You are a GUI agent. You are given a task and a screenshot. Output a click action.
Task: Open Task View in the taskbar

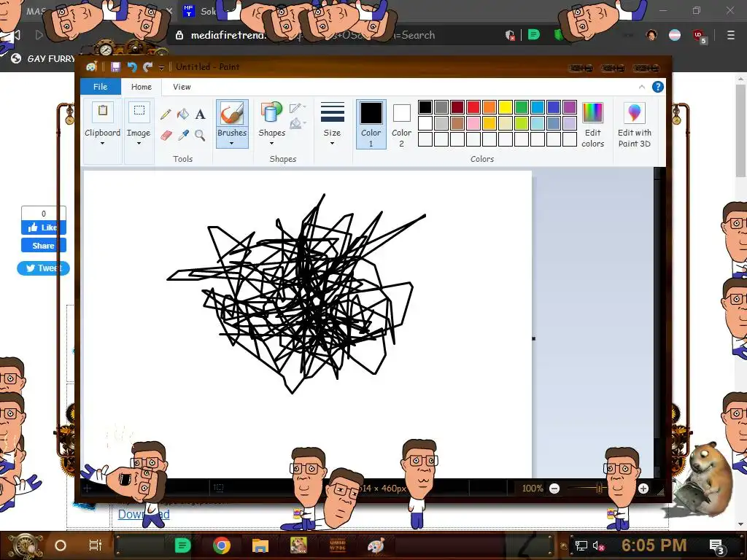[x=96, y=545]
